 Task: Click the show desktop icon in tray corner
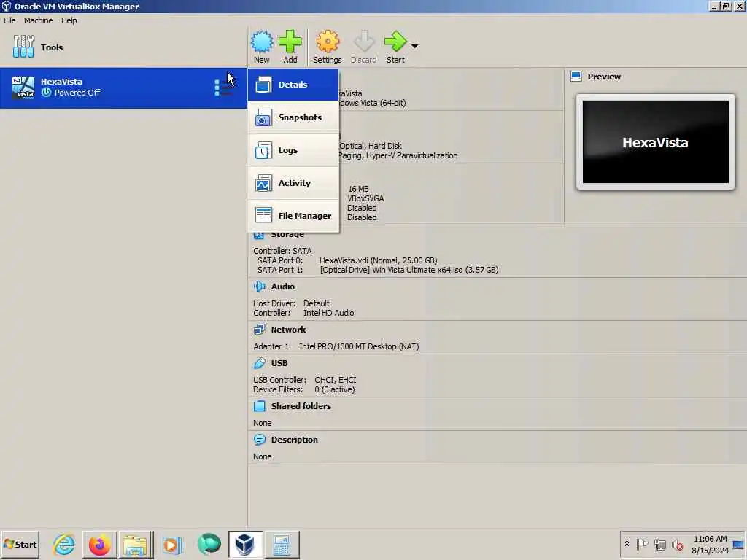pos(739,544)
